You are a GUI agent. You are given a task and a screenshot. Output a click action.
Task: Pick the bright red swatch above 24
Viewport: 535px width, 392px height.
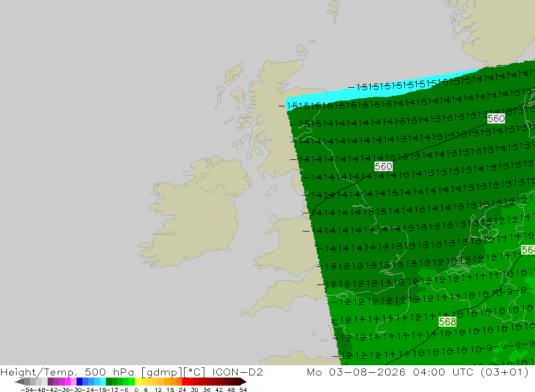(185, 382)
